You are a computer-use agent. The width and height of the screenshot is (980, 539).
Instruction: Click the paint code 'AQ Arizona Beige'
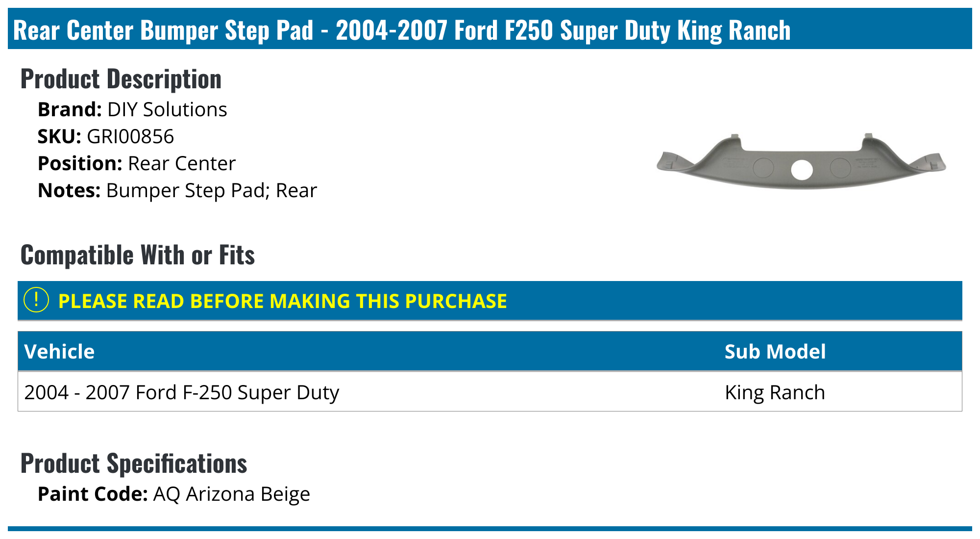[x=231, y=494]
